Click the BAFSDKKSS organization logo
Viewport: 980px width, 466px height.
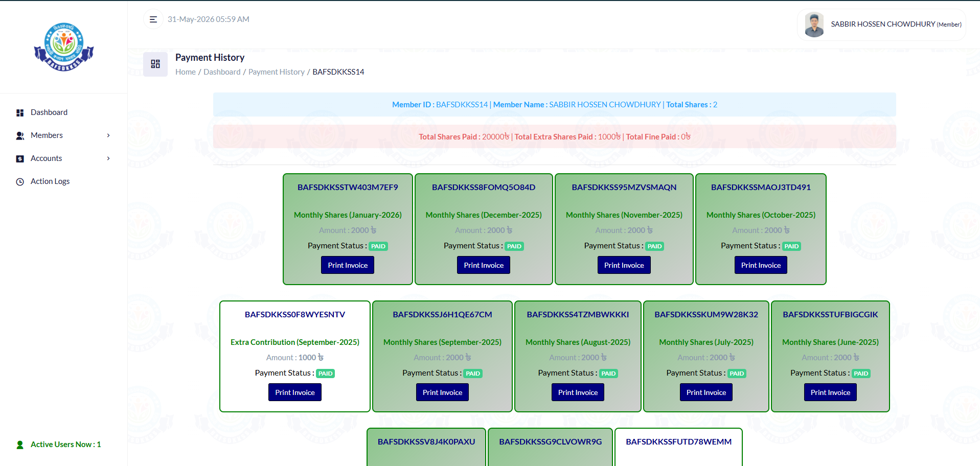(64, 47)
